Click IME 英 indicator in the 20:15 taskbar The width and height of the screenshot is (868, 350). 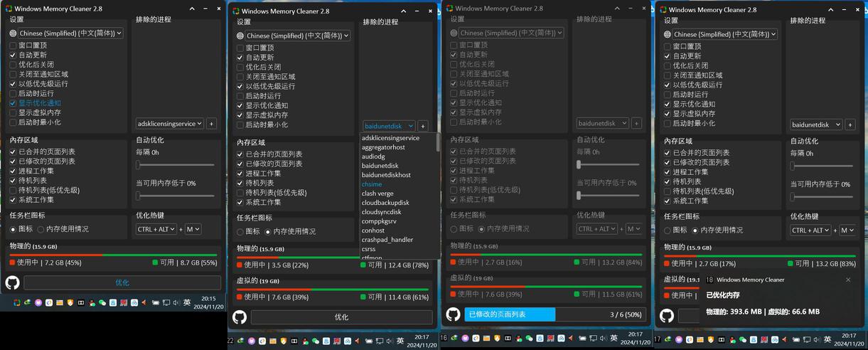(x=187, y=302)
